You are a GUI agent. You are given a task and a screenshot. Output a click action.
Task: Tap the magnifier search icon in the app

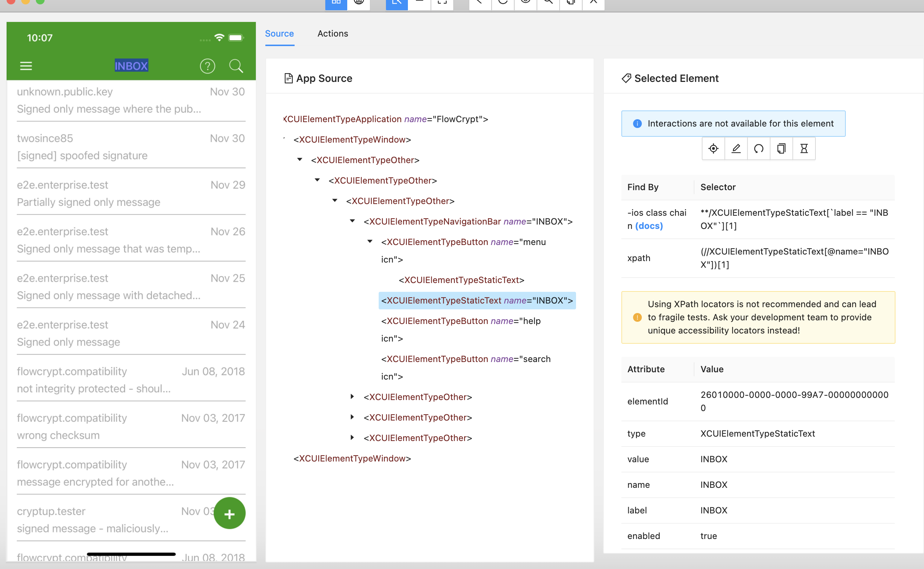pyautogui.click(x=236, y=66)
